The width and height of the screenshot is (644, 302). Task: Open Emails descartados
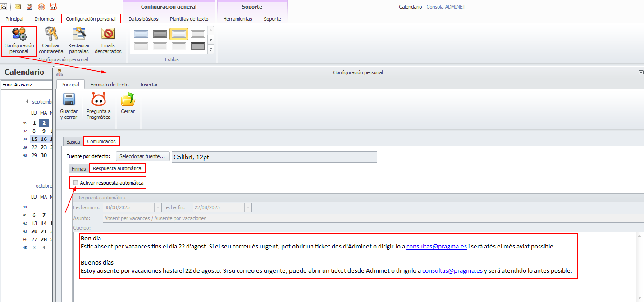tap(108, 41)
